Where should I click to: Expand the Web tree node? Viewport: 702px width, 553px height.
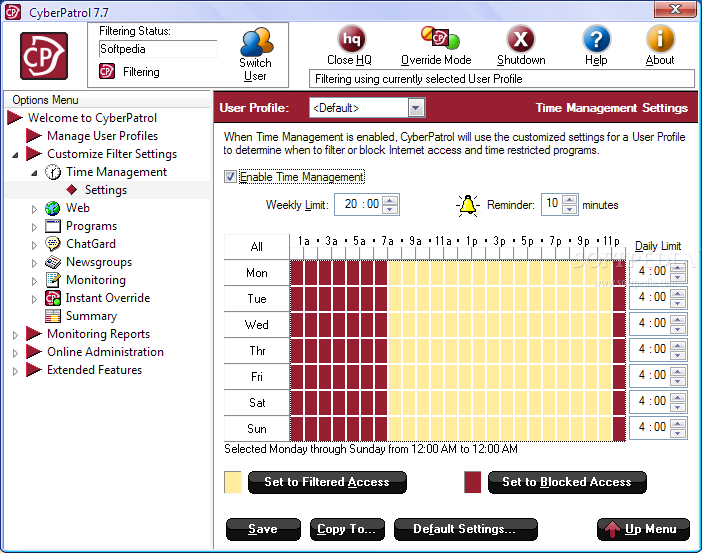click(34, 209)
